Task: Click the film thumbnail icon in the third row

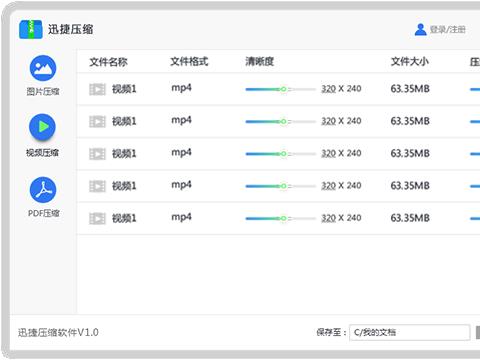Action: coord(97,154)
